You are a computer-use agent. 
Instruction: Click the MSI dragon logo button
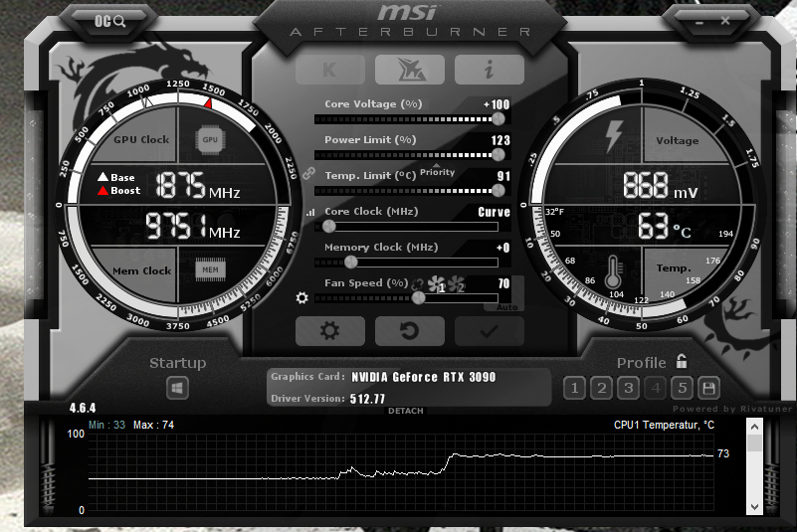(x=410, y=70)
